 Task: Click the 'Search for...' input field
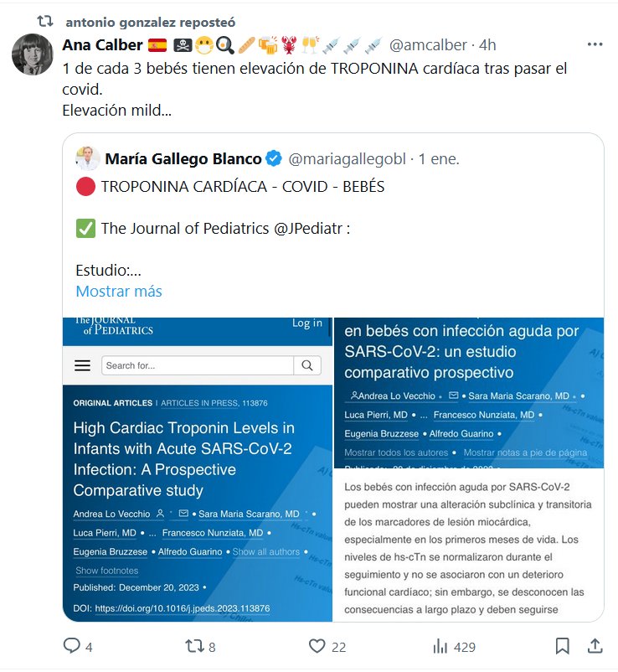point(198,365)
